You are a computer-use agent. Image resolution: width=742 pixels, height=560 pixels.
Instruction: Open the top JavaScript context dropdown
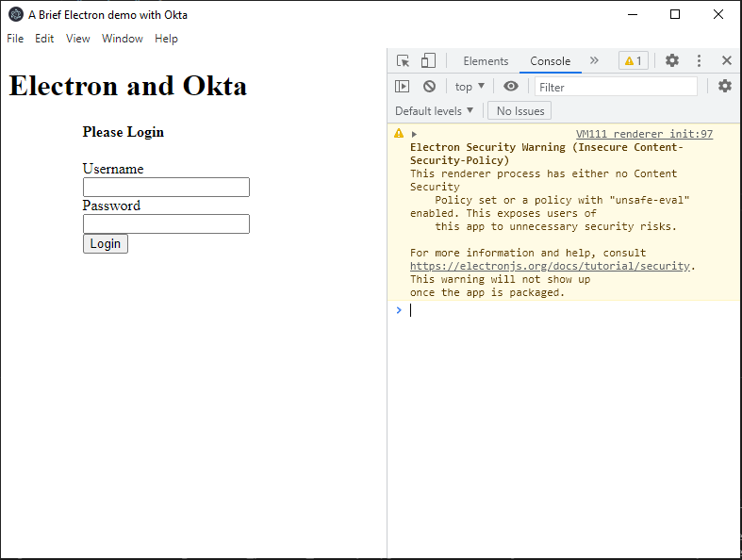(470, 87)
